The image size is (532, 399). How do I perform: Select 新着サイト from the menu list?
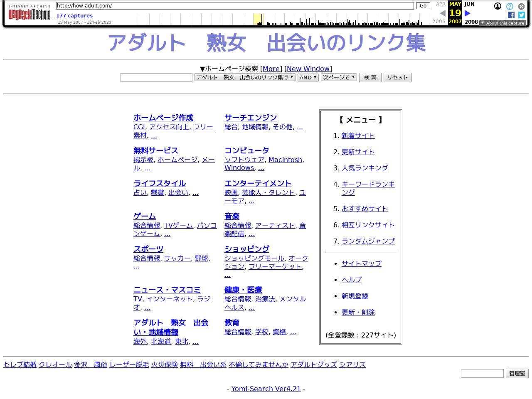coord(358,135)
